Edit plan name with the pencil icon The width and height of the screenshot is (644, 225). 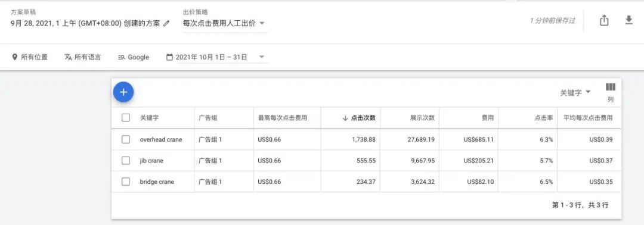pos(166,24)
